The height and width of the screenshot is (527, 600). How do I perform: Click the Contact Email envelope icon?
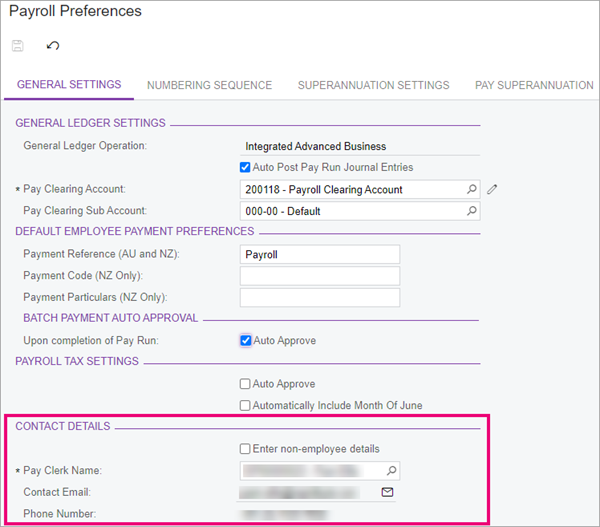tap(387, 492)
